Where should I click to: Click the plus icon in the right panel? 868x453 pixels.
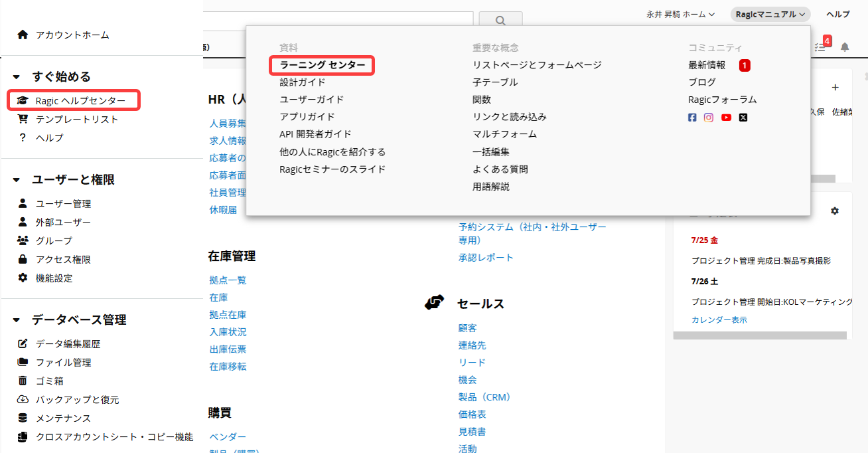835,87
